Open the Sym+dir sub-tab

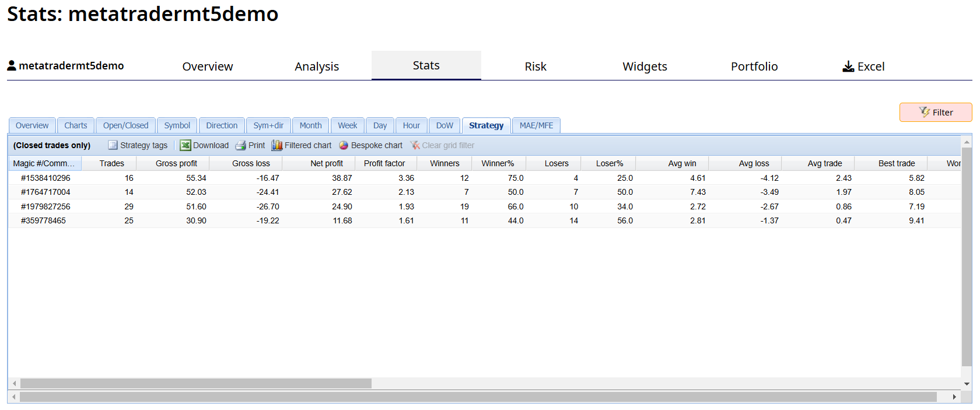coord(268,125)
